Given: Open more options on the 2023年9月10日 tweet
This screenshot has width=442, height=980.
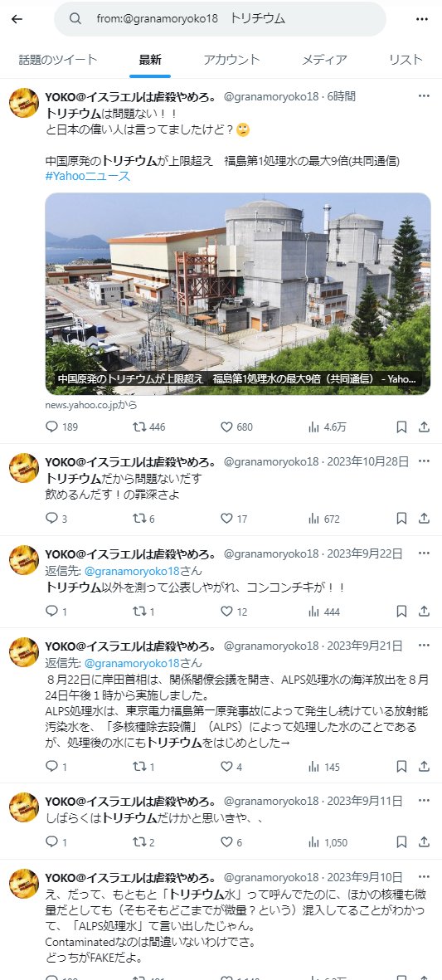Looking at the screenshot, I should [424, 876].
